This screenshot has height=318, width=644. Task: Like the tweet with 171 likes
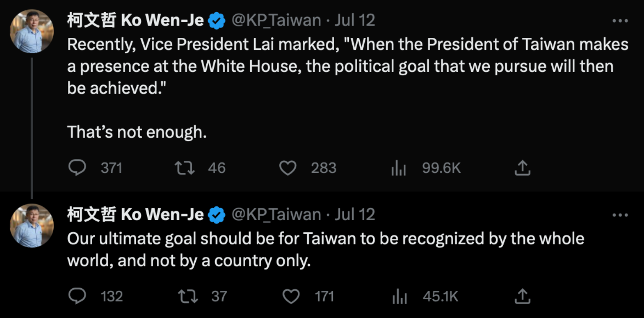tap(291, 297)
